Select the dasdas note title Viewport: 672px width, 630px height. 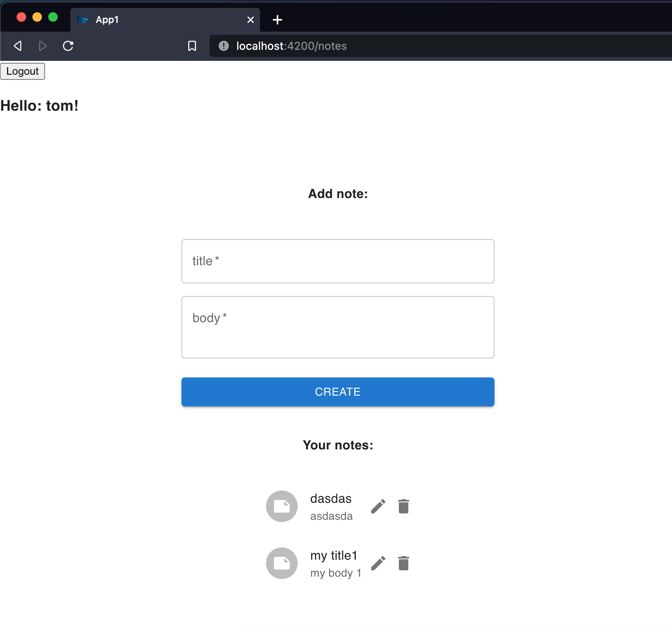click(x=331, y=499)
